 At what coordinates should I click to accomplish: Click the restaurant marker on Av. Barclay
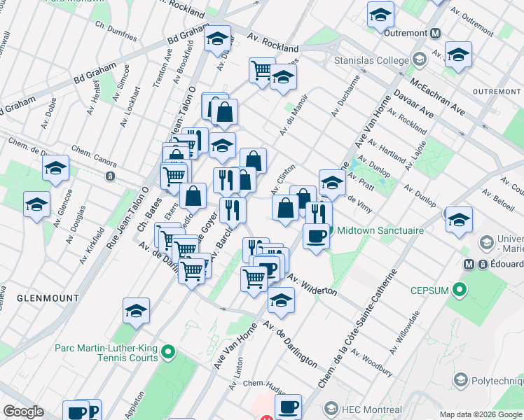(233, 213)
